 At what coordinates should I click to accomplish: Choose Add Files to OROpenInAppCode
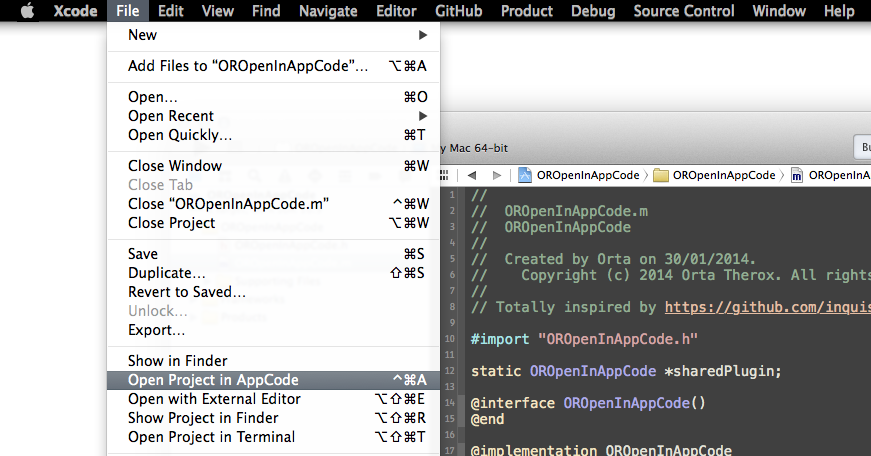[x=273, y=66]
